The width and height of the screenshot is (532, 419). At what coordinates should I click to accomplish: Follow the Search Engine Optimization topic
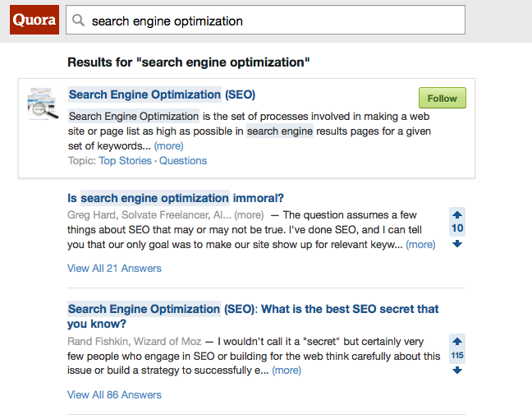tap(442, 98)
